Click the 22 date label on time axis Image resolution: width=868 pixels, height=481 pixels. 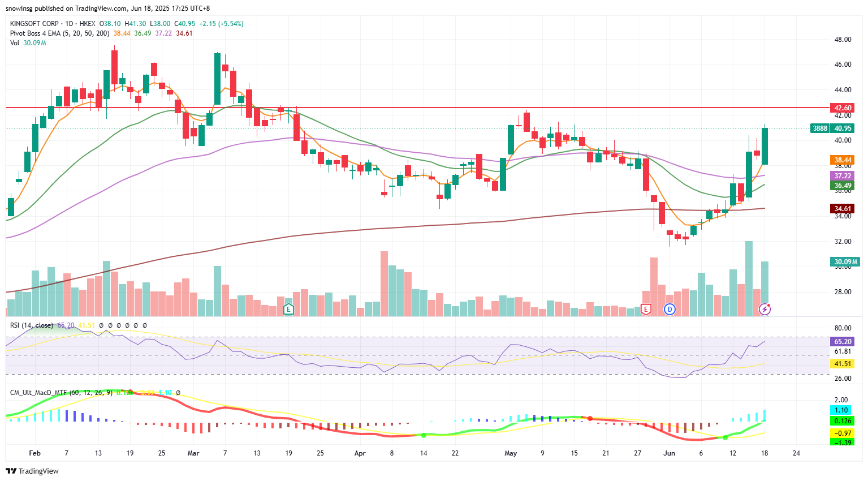(x=455, y=453)
